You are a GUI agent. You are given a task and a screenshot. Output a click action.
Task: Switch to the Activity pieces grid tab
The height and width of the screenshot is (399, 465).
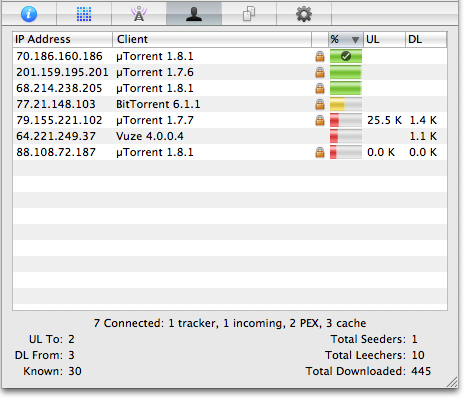click(84, 14)
